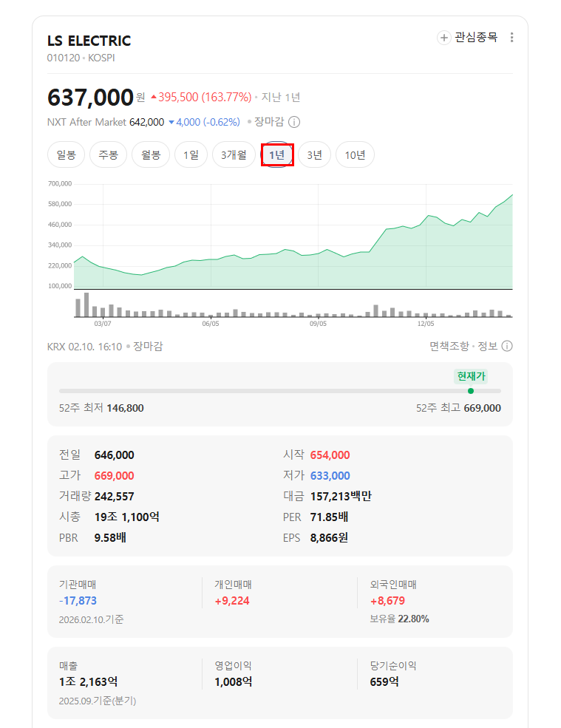Click the 010120 · KOSPI ticker text
Screen dimensions: 561x728
pos(81,58)
